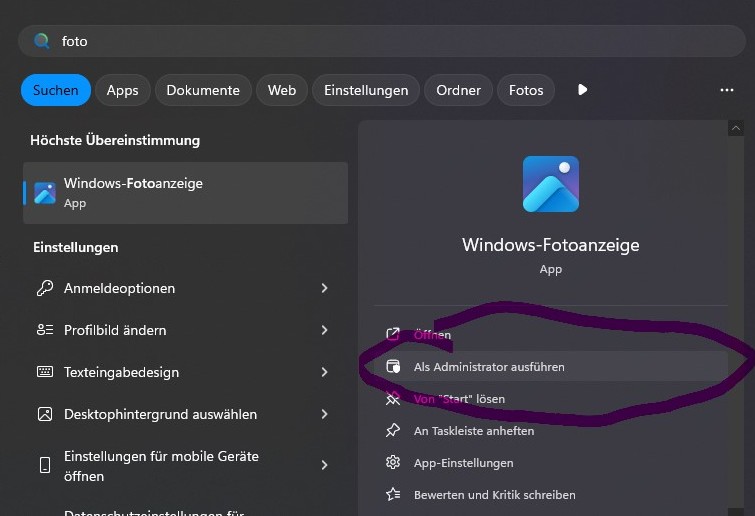The width and height of the screenshot is (755, 516).
Task: Click the profile icon beside Profilbild ändern
Action: 45,330
